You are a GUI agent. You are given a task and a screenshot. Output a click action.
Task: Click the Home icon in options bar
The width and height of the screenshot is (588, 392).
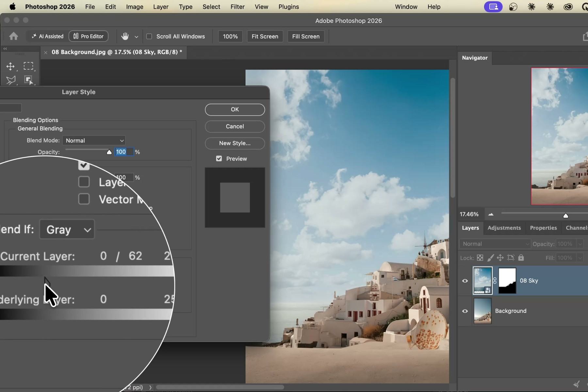coord(13,36)
